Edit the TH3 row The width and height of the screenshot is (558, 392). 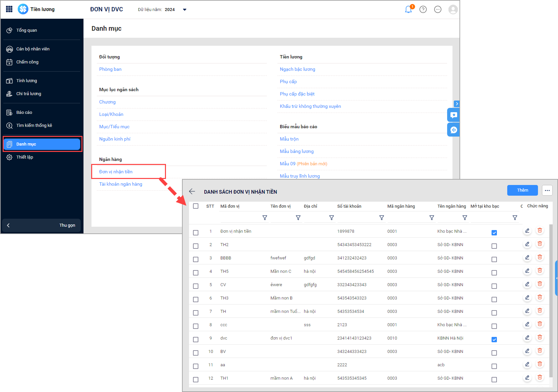click(527, 298)
